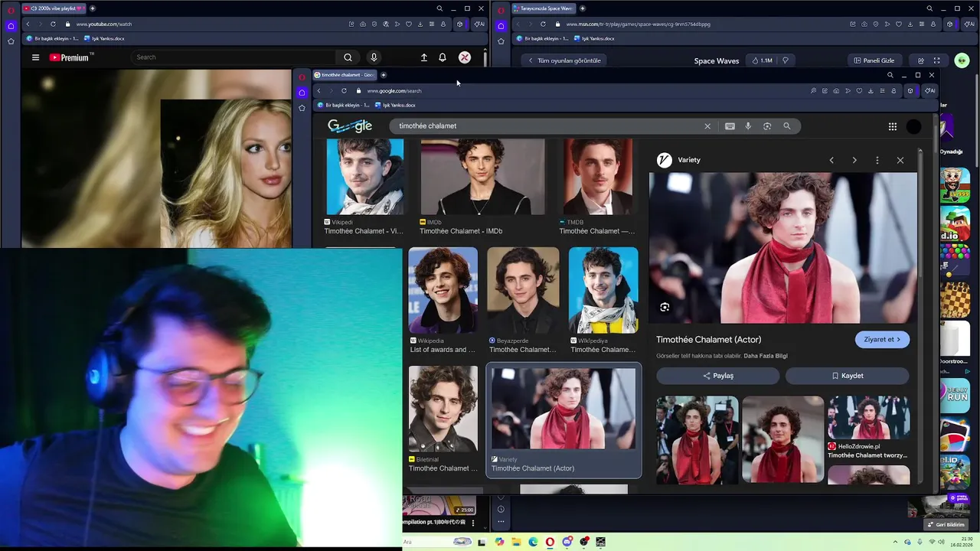Reload the MSN games page
This screenshot has width=980, height=551.
(x=543, y=24)
